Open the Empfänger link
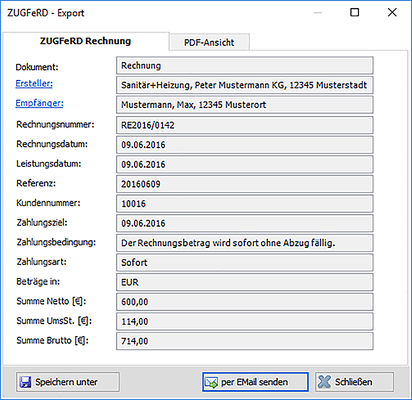Image resolution: width=412 pixels, height=400 pixels. pyautogui.click(x=39, y=103)
